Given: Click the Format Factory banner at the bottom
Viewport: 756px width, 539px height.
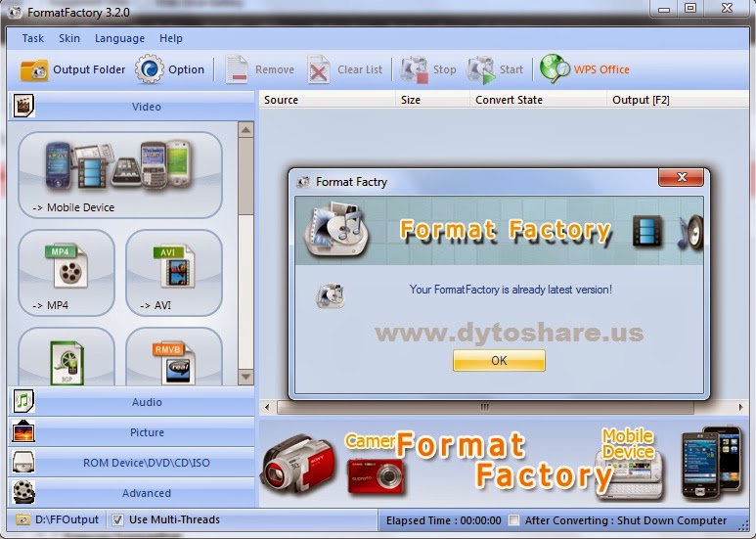Looking at the screenshot, I should tap(504, 464).
